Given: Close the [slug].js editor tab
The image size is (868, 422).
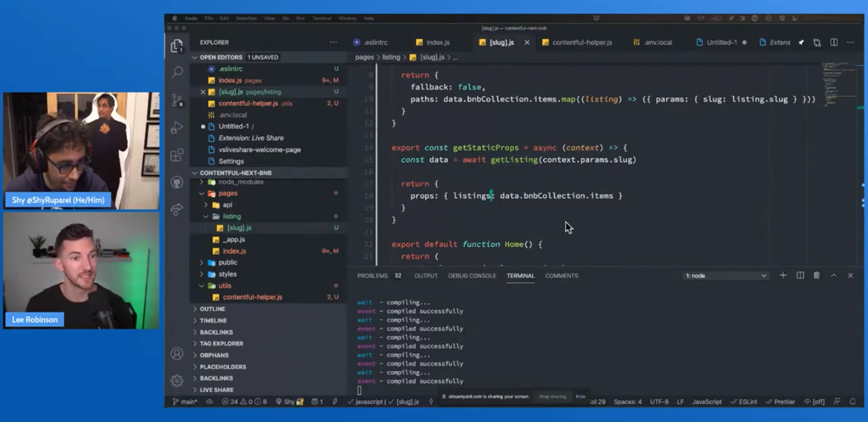Looking at the screenshot, I should tap(527, 42).
